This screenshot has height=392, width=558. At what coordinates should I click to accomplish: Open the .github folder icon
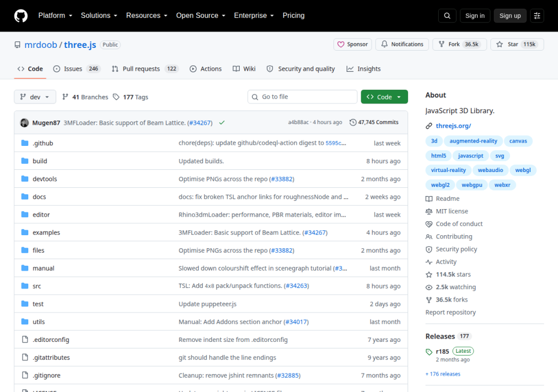tap(25, 143)
